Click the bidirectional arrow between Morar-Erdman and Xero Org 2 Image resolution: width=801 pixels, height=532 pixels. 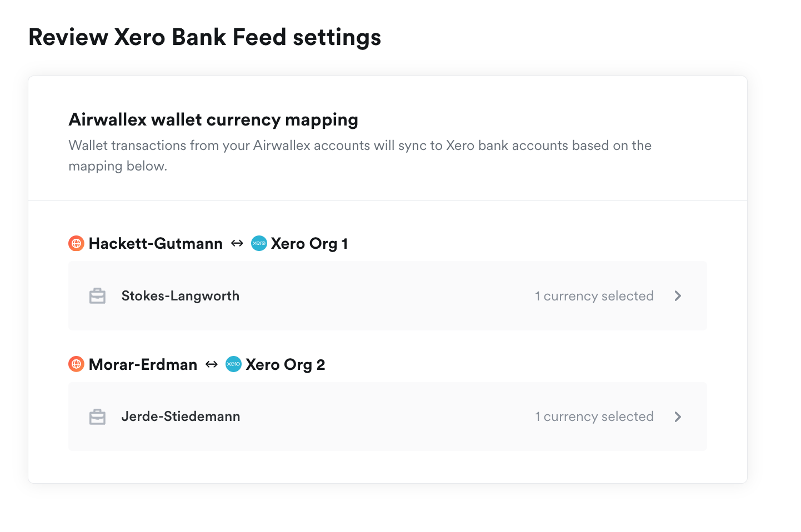click(x=212, y=364)
